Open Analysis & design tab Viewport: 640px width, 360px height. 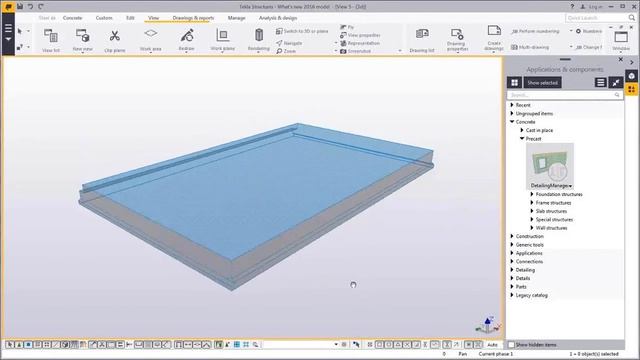tap(278, 18)
